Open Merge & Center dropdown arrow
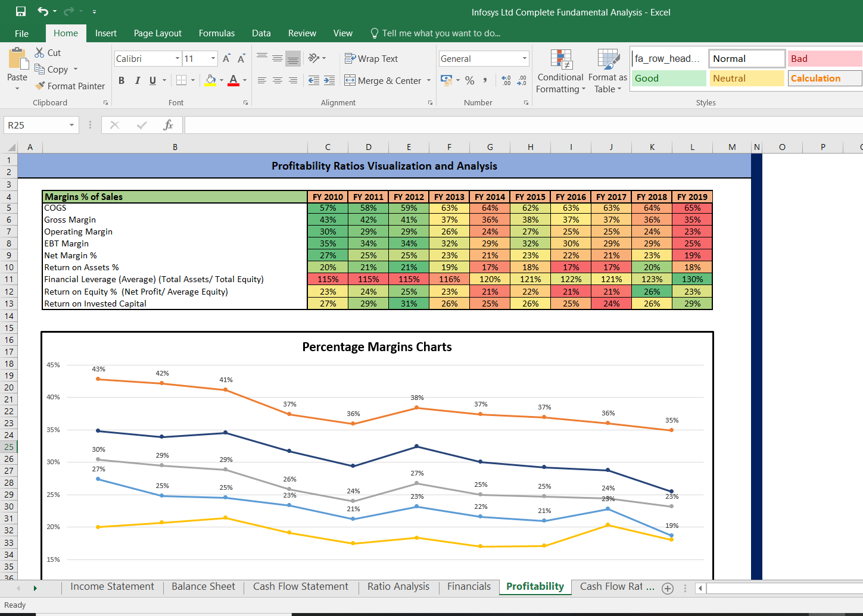The height and width of the screenshot is (616, 863). point(429,80)
